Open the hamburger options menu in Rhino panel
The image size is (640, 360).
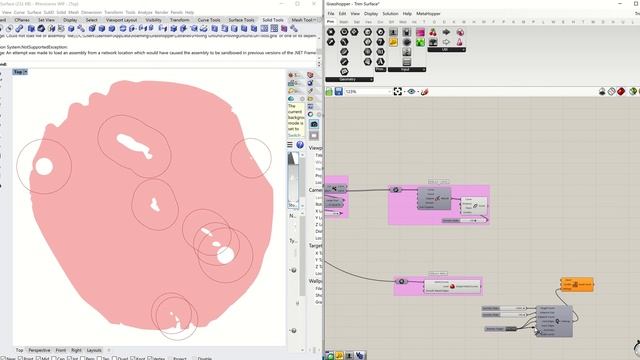[290, 144]
